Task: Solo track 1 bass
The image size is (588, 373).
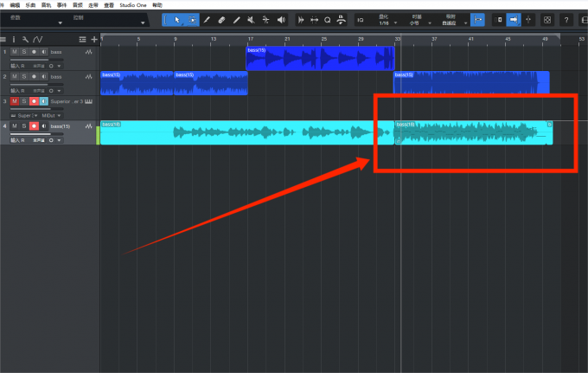Action: click(24, 52)
